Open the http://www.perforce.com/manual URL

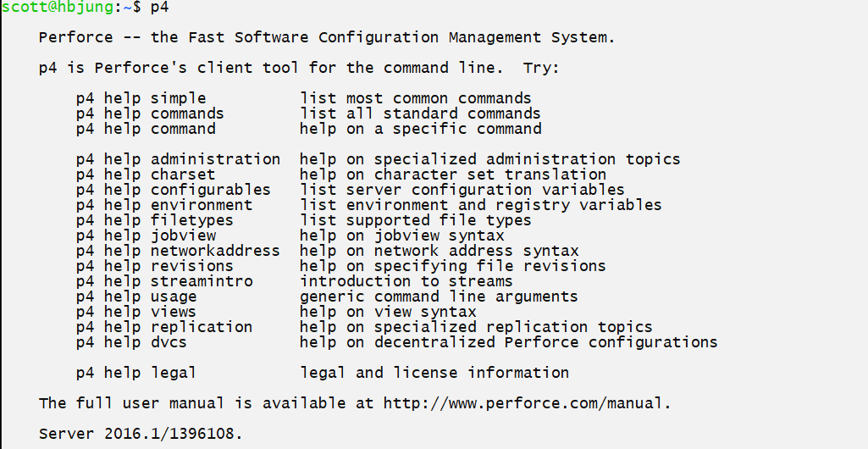pos(522,403)
